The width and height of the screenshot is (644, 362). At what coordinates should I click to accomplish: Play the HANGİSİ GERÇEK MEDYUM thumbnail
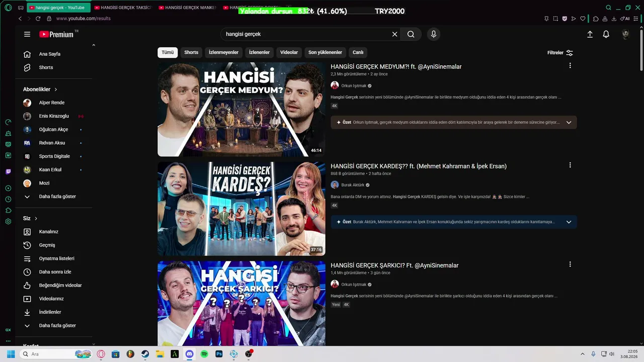click(x=242, y=110)
